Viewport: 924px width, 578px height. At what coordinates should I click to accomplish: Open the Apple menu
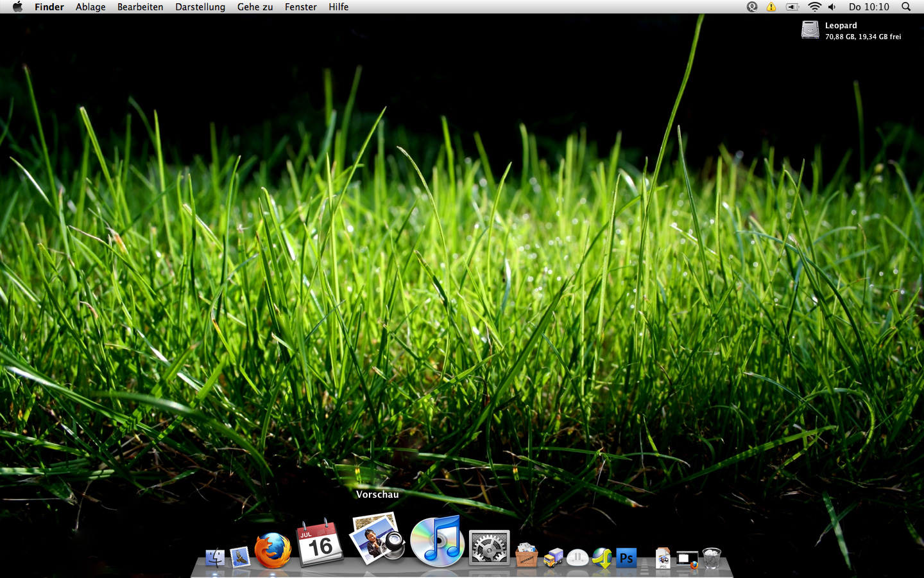pyautogui.click(x=17, y=7)
